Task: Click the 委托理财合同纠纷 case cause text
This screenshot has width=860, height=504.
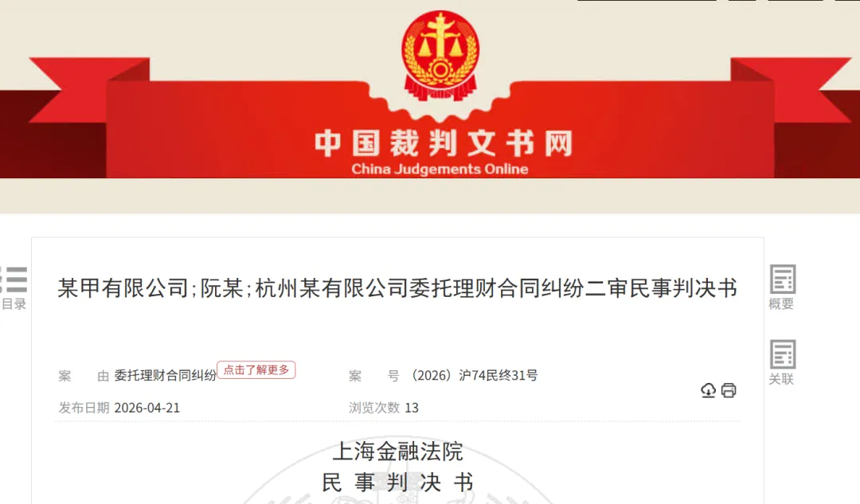Action: point(165,376)
